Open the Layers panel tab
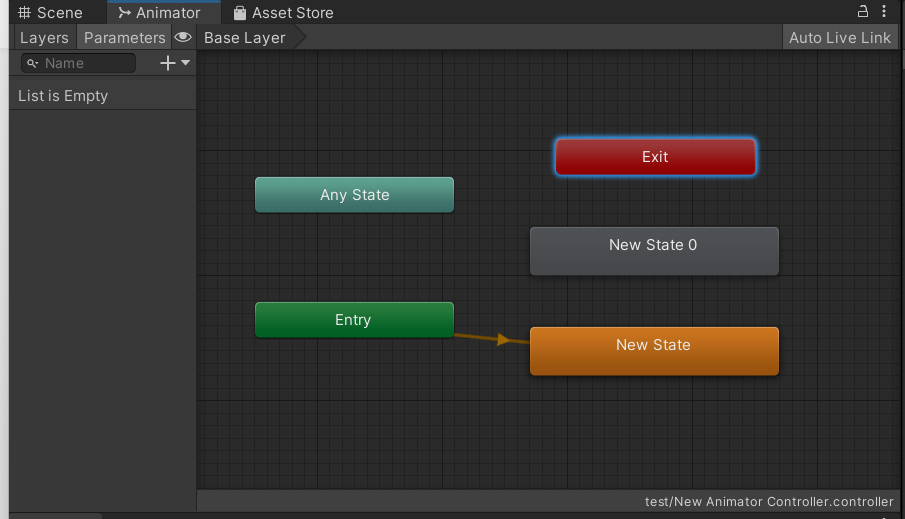This screenshot has height=519, width=905. point(44,38)
